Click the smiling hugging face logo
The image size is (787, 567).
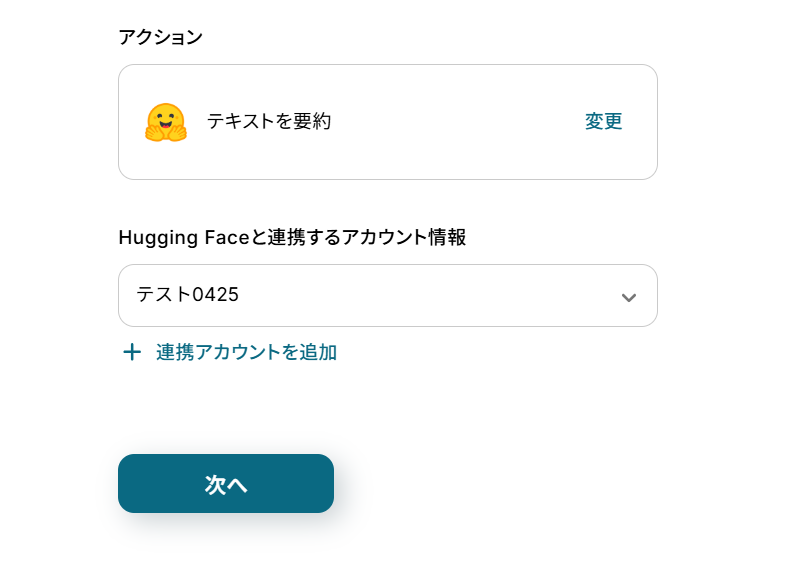[x=165, y=122]
